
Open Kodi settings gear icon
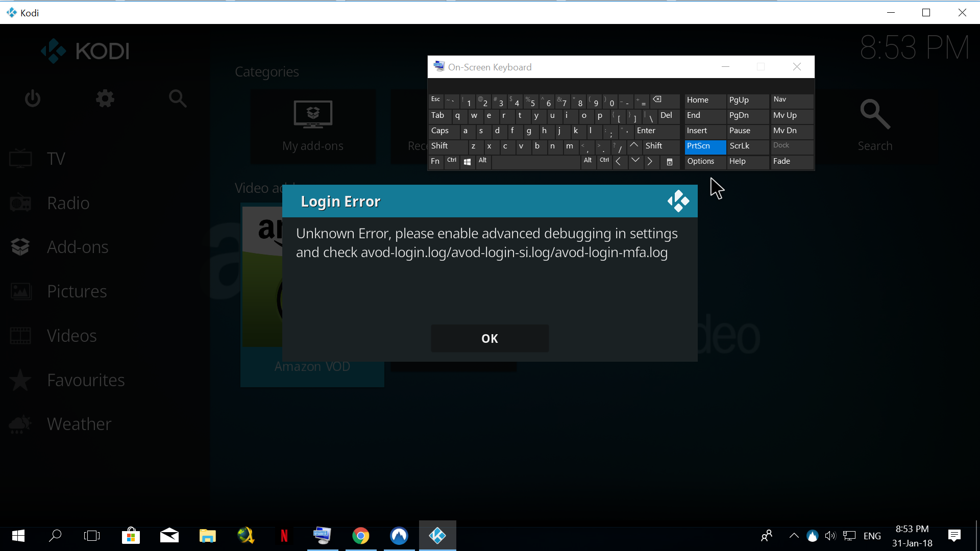(x=105, y=98)
